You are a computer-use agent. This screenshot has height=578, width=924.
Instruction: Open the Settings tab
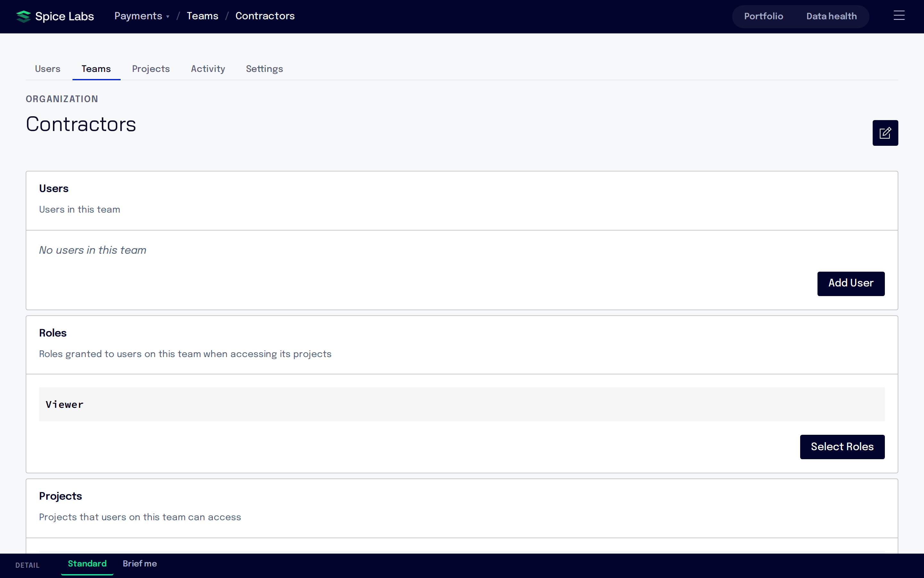264,69
